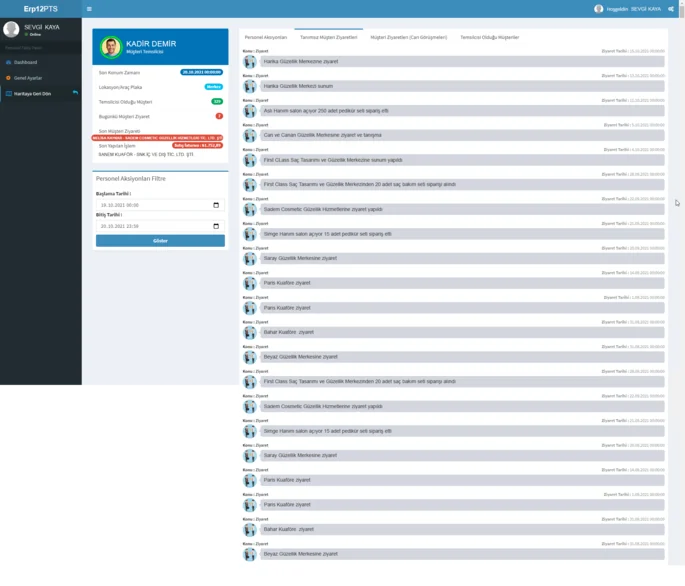Click KADİR DEMİR profile photo
Screen dimensions: 685x586
(111, 47)
